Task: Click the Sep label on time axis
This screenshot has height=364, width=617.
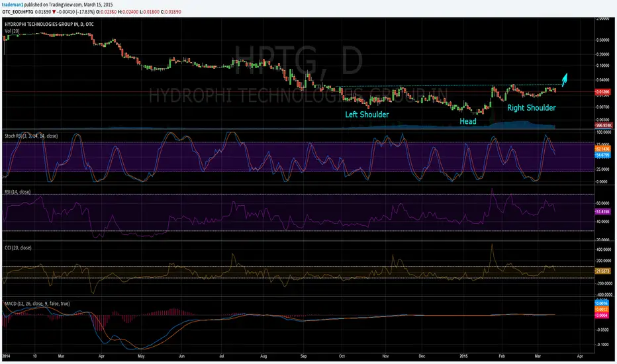Action: pos(303,356)
